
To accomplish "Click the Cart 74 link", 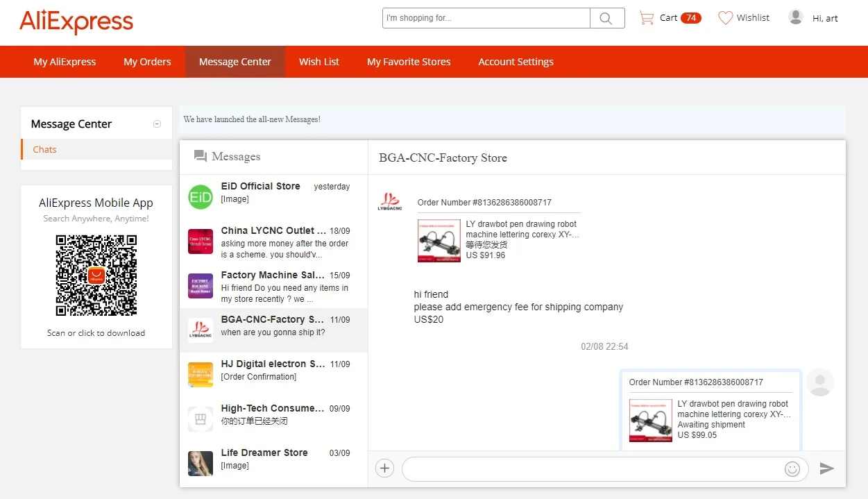I will coord(680,18).
